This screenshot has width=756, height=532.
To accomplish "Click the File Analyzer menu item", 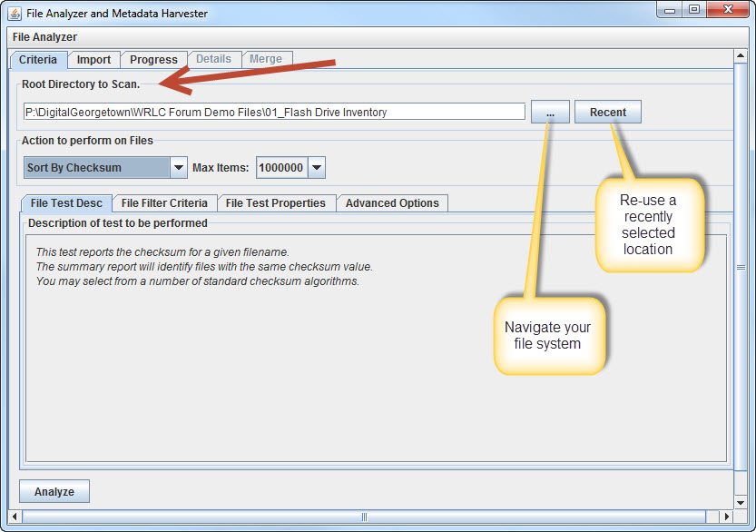I will tap(44, 37).
